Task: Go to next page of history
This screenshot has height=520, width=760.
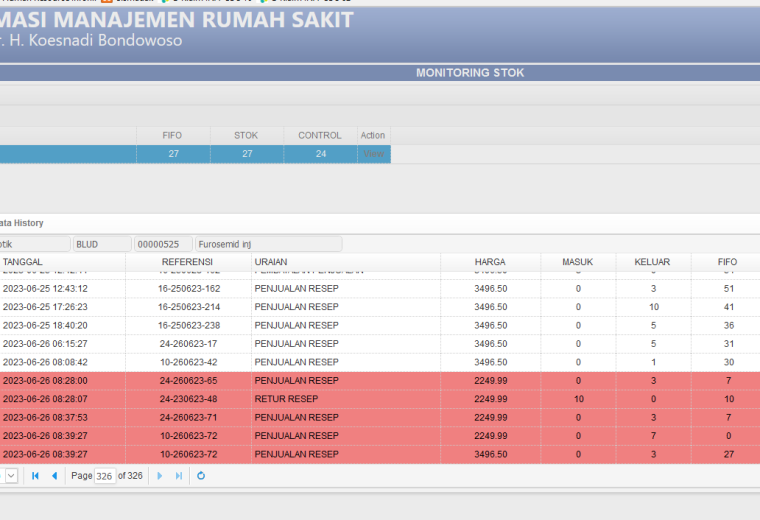Action: click(x=159, y=476)
